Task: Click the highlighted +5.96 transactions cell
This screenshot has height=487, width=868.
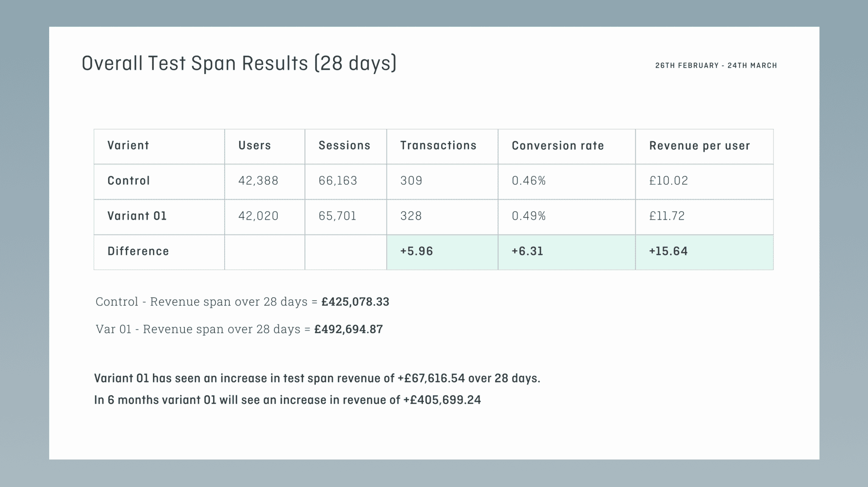Action: [x=442, y=252]
